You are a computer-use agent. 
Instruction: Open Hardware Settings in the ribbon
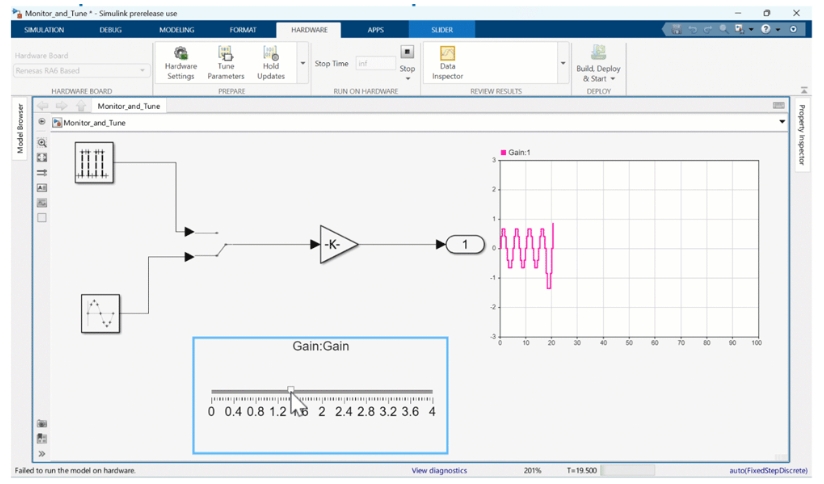[x=181, y=55]
